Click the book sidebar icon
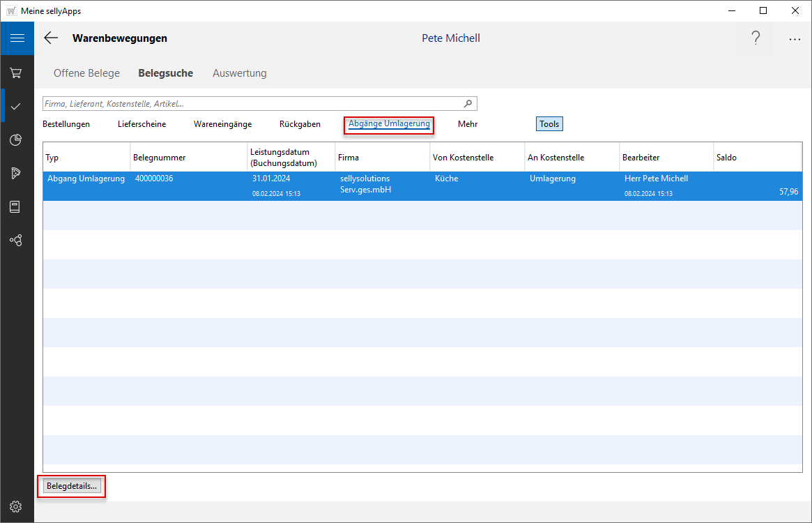This screenshot has width=812, height=523. 16,206
